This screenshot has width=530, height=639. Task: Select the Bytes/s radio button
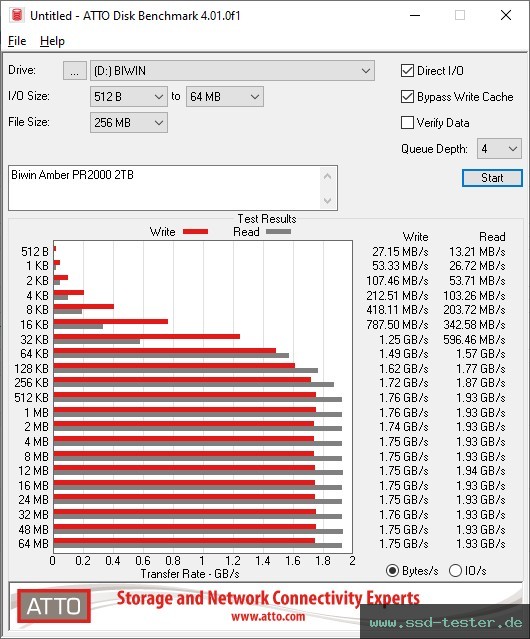click(392, 571)
